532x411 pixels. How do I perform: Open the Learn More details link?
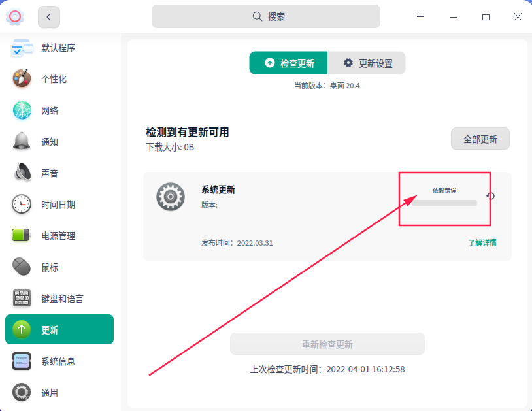tap(482, 242)
